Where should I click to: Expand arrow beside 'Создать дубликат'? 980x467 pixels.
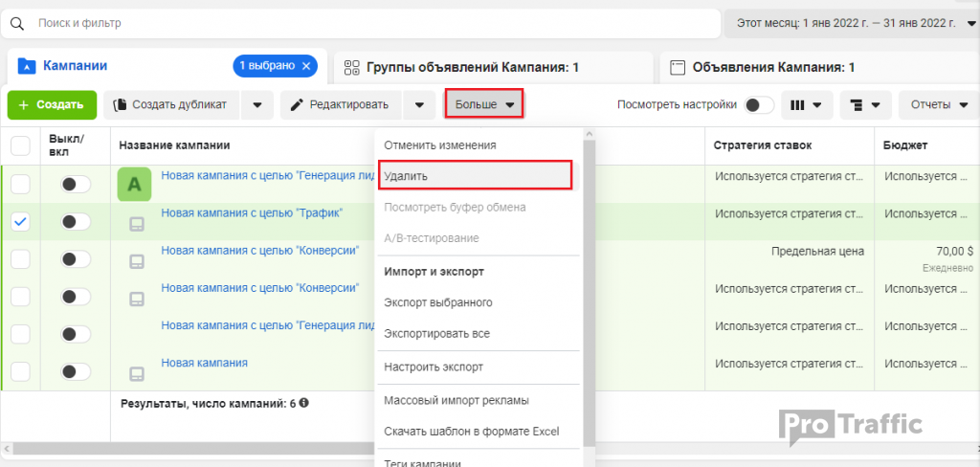[x=257, y=105]
